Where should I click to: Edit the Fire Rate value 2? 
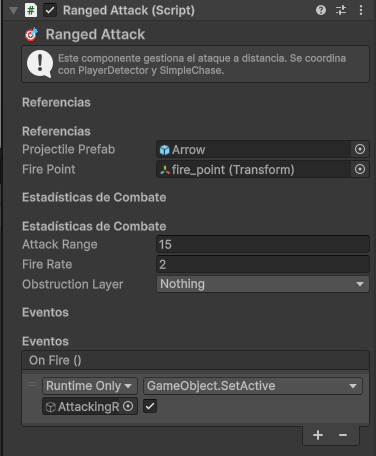click(263, 264)
